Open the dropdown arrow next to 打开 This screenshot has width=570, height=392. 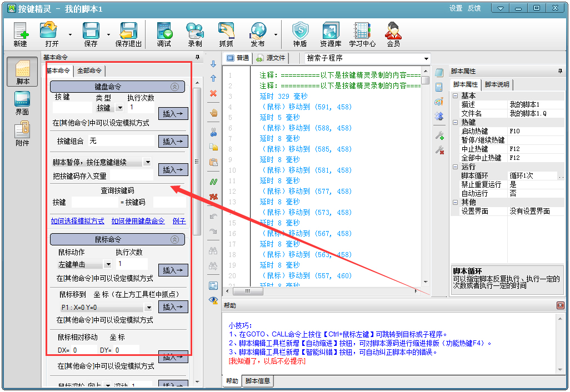click(70, 35)
